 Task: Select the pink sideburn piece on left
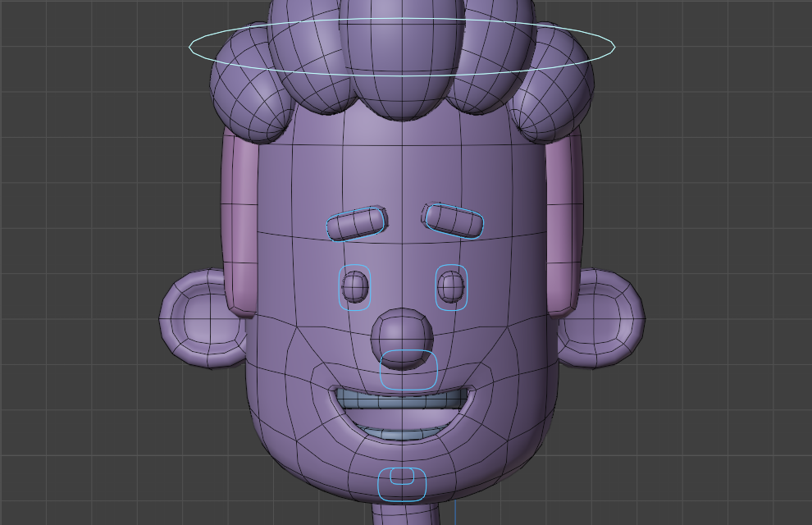[239, 222]
